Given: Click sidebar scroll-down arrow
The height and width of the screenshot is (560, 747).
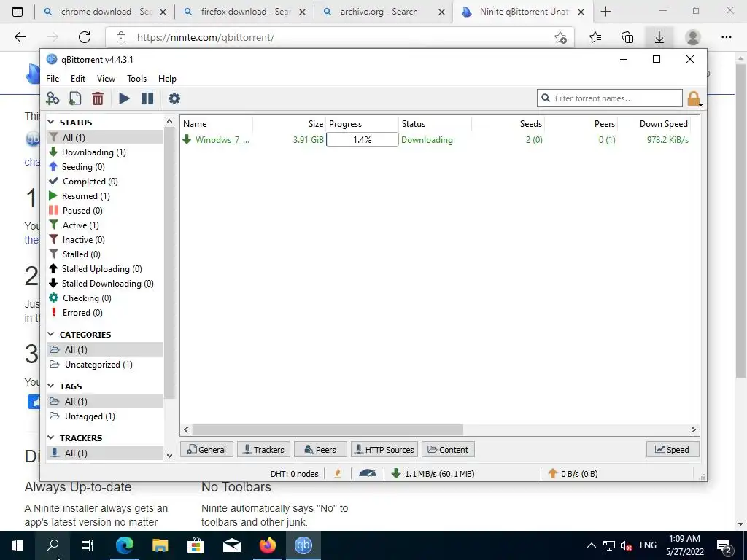Looking at the screenshot, I should pos(169,455).
